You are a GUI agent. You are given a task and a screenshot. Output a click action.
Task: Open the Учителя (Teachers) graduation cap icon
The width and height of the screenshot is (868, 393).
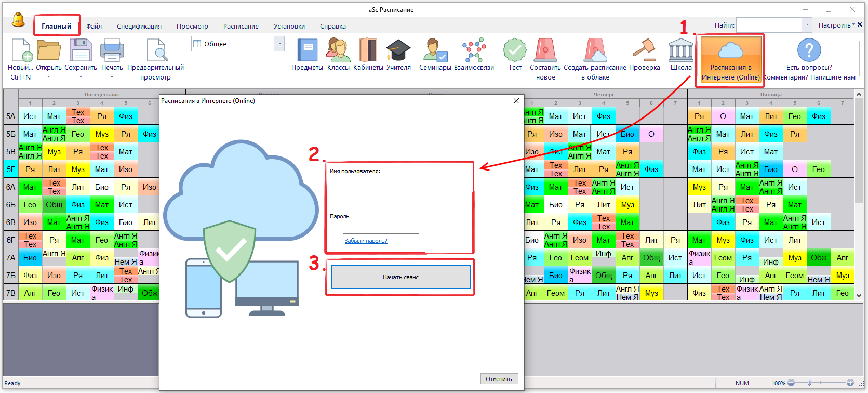398,51
